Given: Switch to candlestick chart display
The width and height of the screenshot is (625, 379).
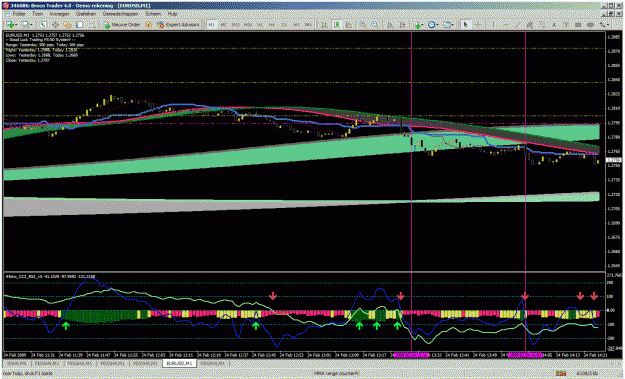Looking at the screenshot, I should click(337, 25).
